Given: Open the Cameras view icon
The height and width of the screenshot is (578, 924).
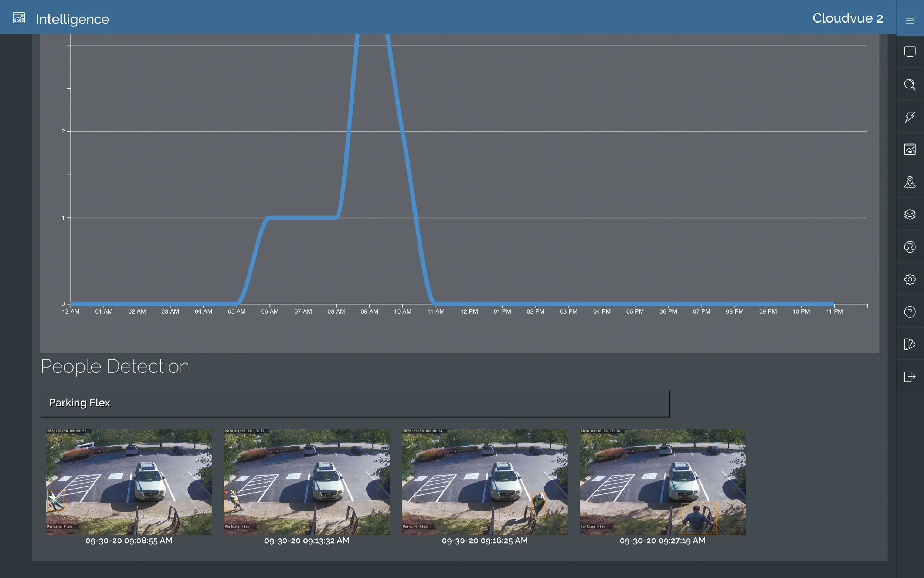Looking at the screenshot, I should click(910, 51).
